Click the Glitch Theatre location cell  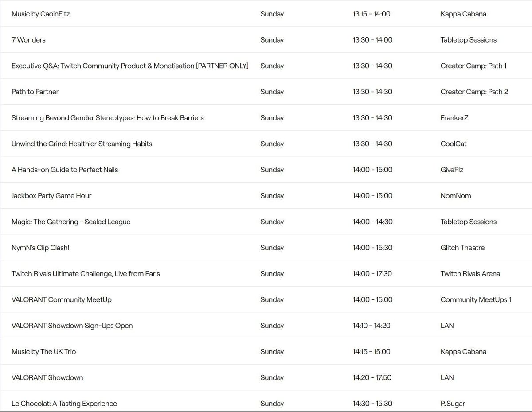[x=462, y=248]
